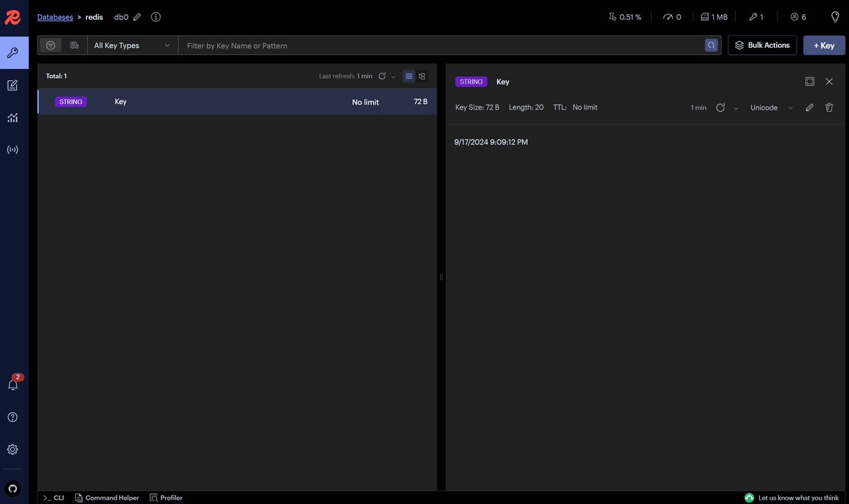Screen dimensions: 849x504
Task: Show database info icon next to db0
Action: (x=156, y=17)
